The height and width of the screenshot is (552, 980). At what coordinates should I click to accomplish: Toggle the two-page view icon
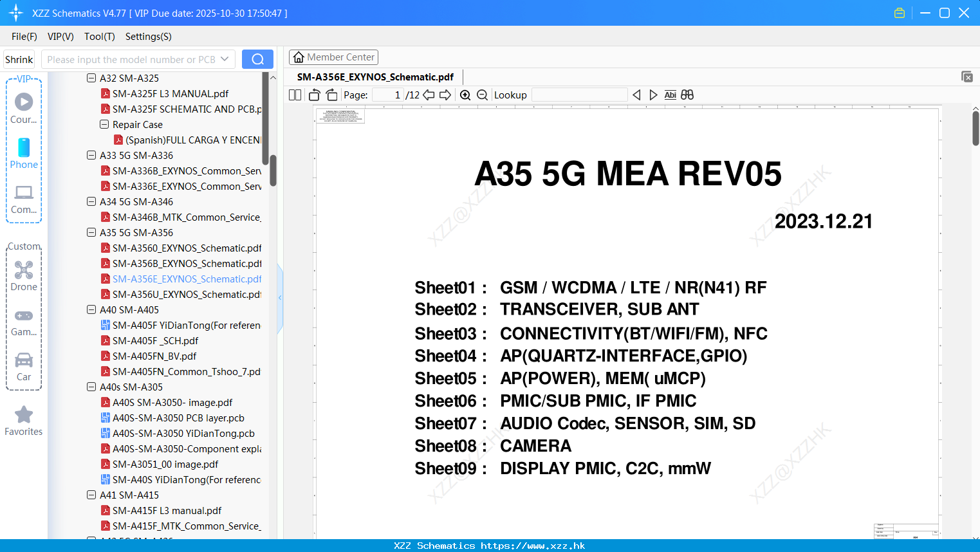coord(295,95)
